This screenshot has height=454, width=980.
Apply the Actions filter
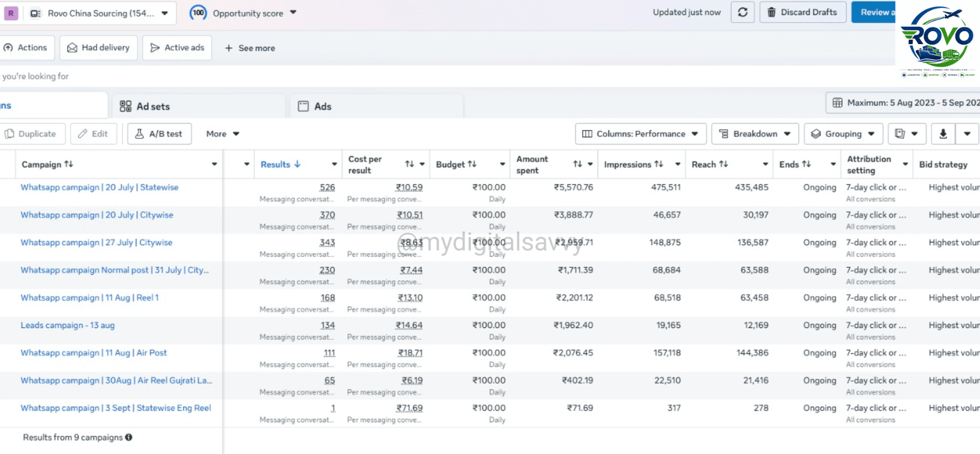coord(26,48)
